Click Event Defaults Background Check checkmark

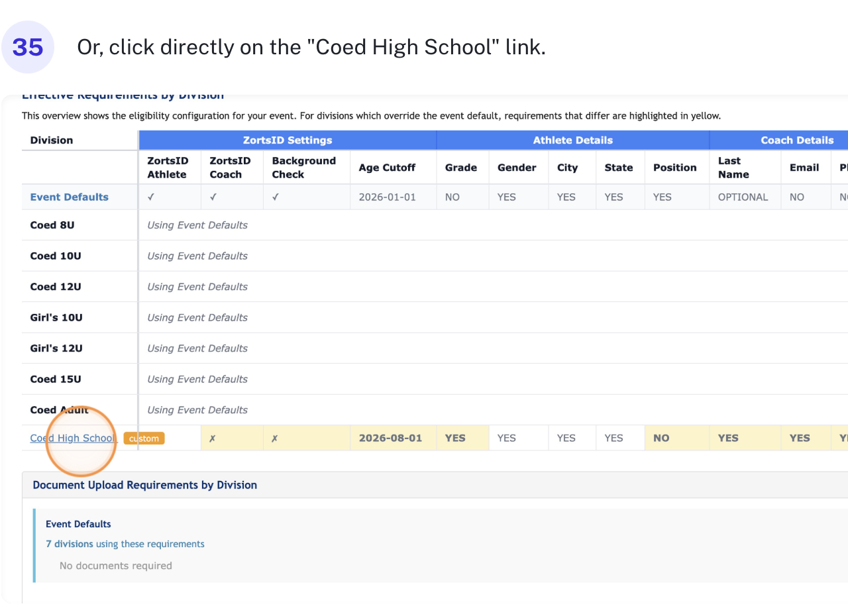coord(276,197)
